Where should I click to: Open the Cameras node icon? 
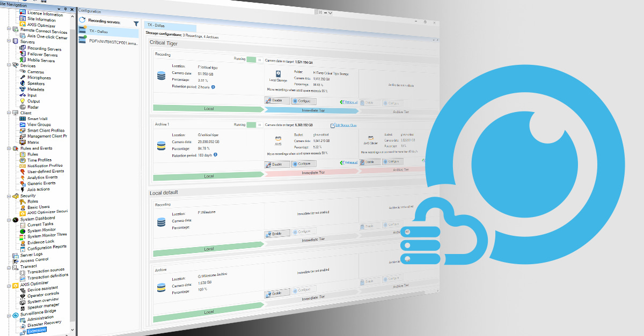click(x=23, y=72)
